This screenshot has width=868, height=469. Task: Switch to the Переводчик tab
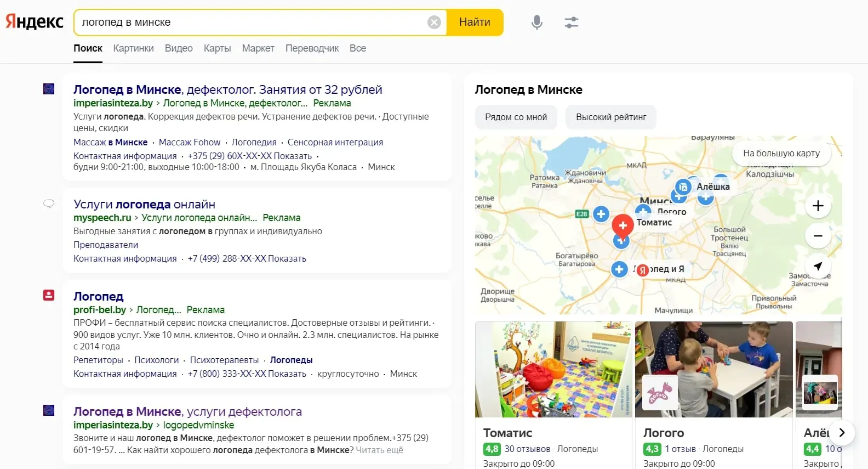pyautogui.click(x=312, y=48)
